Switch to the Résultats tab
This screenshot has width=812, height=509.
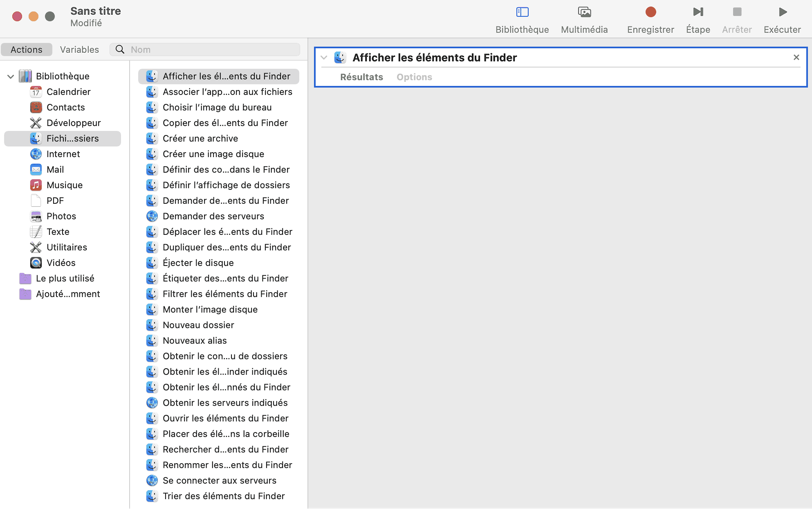[361, 77]
